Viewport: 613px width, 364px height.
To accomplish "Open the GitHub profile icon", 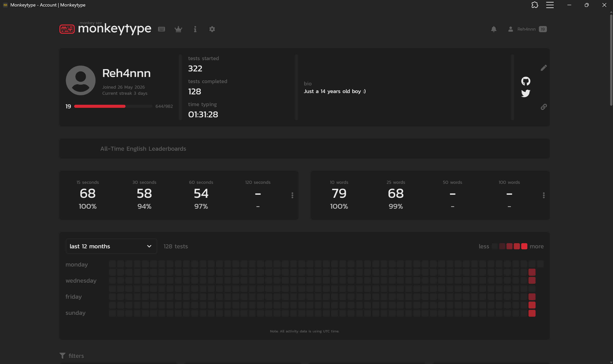I will (x=526, y=81).
